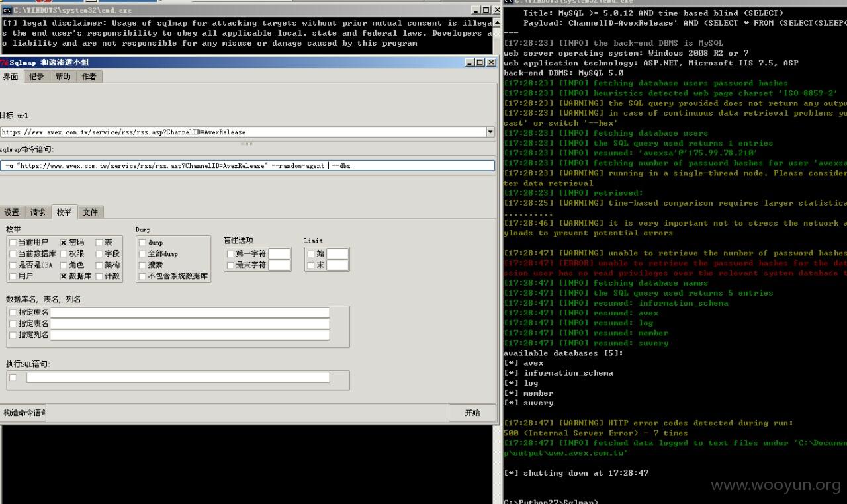The height and width of the screenshot is (504, 847).
Task: Check the dump checkbox
Action: (x=142, y=243)
